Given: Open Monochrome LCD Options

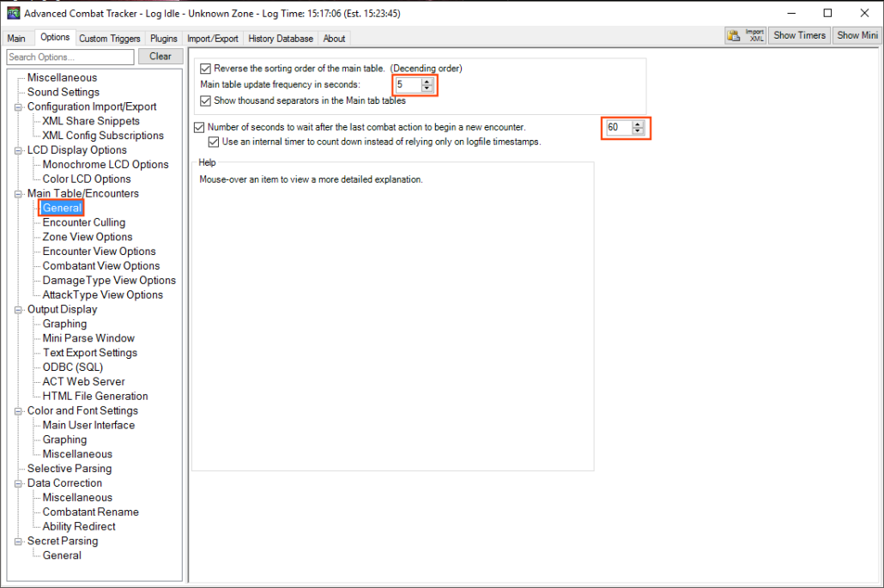Looking at the screenshot, I should pos(106,165).
